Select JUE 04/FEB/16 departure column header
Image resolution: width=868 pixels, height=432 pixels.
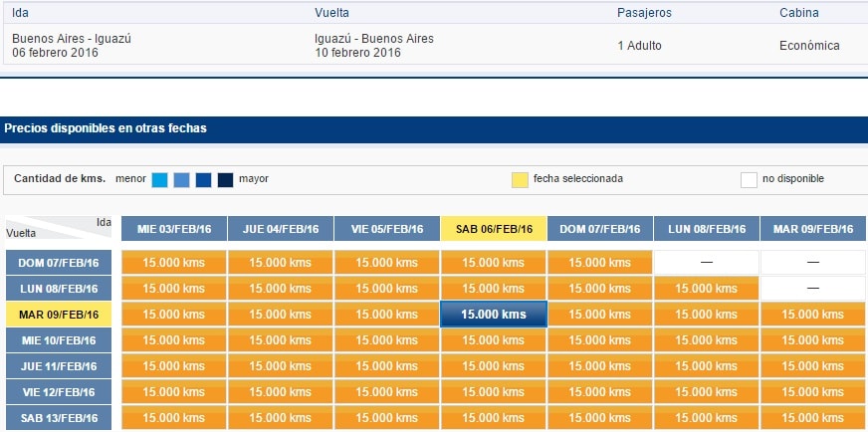coord(281,229)
